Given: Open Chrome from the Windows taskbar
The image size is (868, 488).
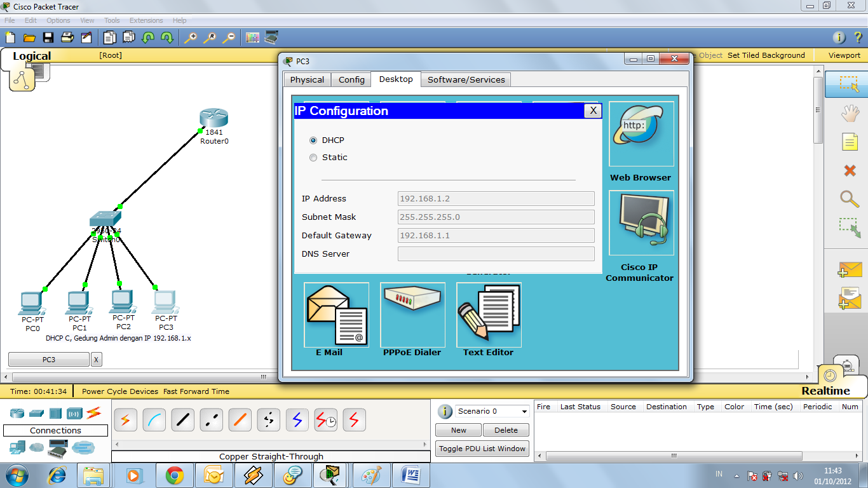Looking at the screenshot, I should click(x=175, y=475).
